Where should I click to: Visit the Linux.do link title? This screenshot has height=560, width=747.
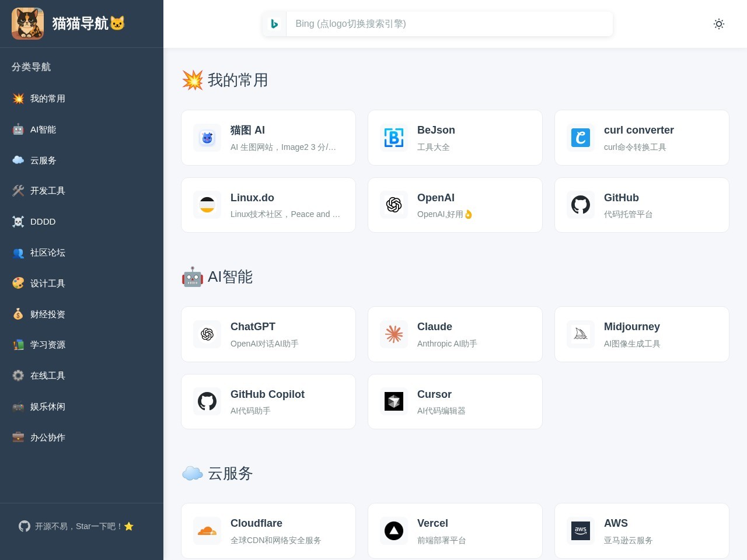click(x=252, y=198)
